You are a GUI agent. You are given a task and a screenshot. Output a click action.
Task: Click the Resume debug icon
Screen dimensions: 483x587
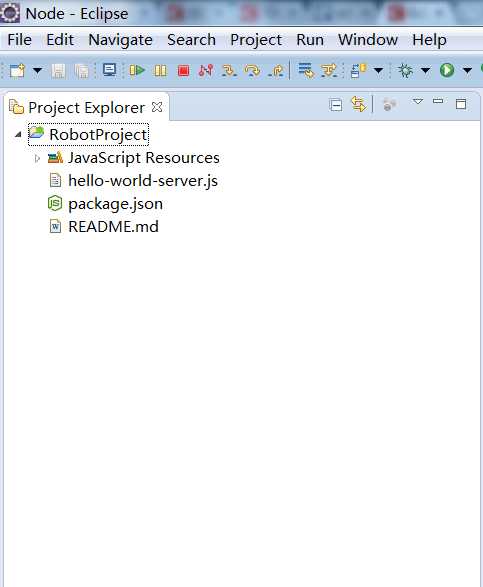click(137, 70)
